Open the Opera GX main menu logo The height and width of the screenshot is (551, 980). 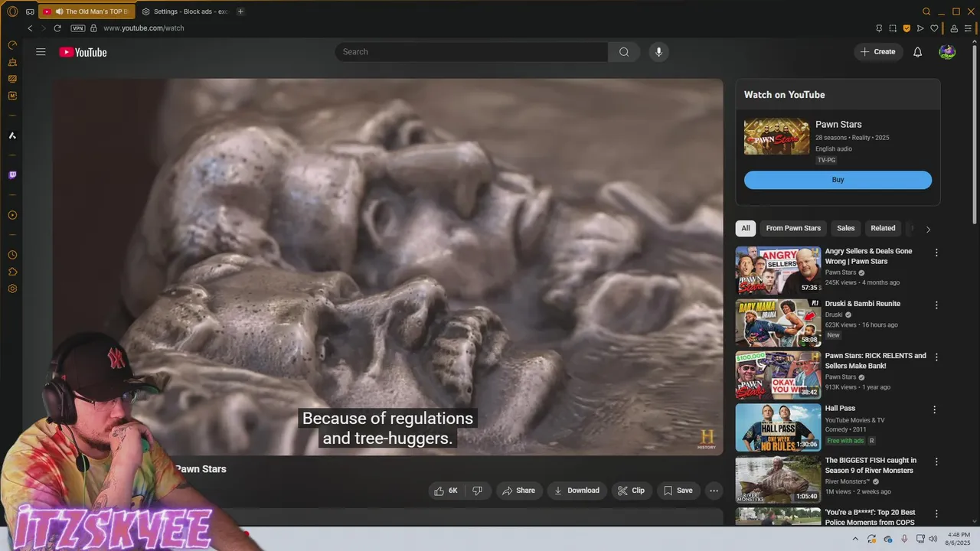coord(12,11)
